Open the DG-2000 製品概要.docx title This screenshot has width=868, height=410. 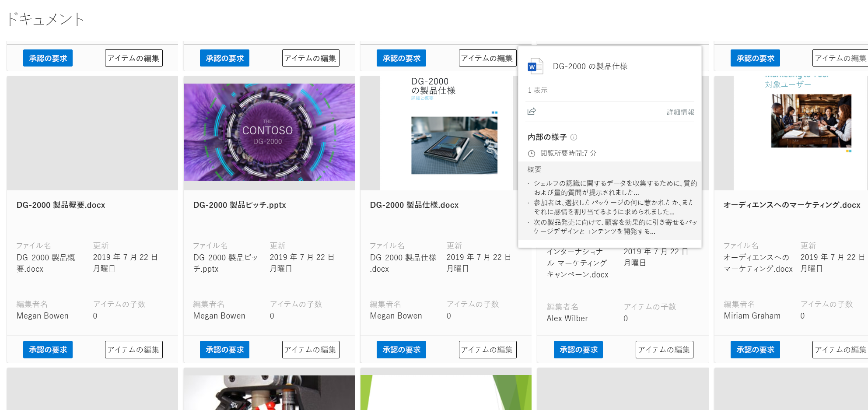60,205
